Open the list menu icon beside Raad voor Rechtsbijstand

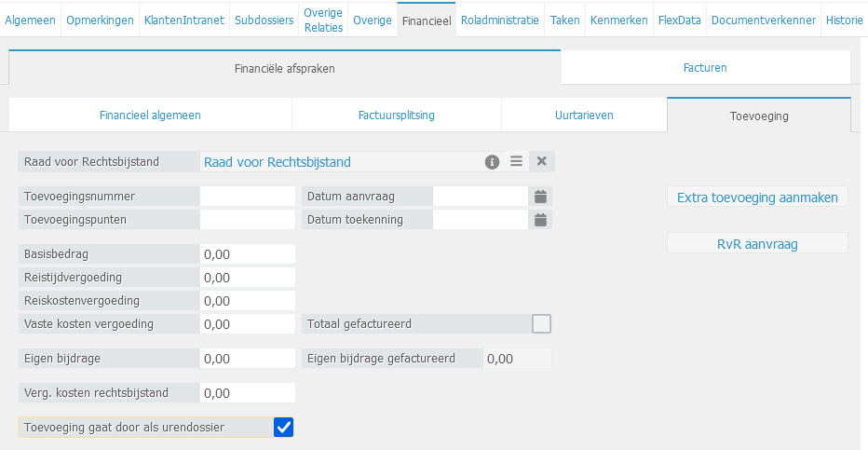[x=516, y=162]
